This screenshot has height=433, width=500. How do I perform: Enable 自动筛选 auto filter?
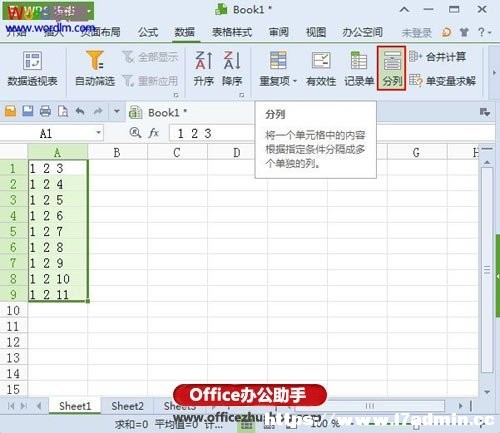coord(95,69)
